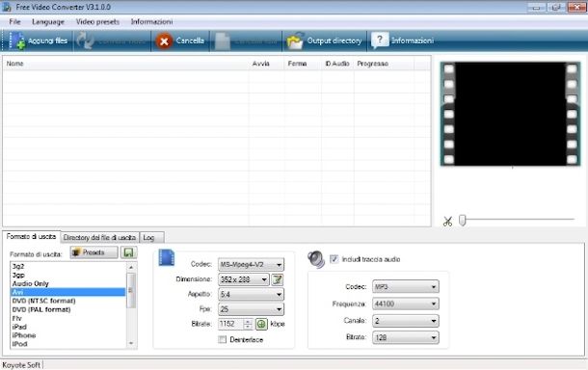Click the Aggiungi files toolbar button
The image size is (588, 370).
[x=39, y=40]
